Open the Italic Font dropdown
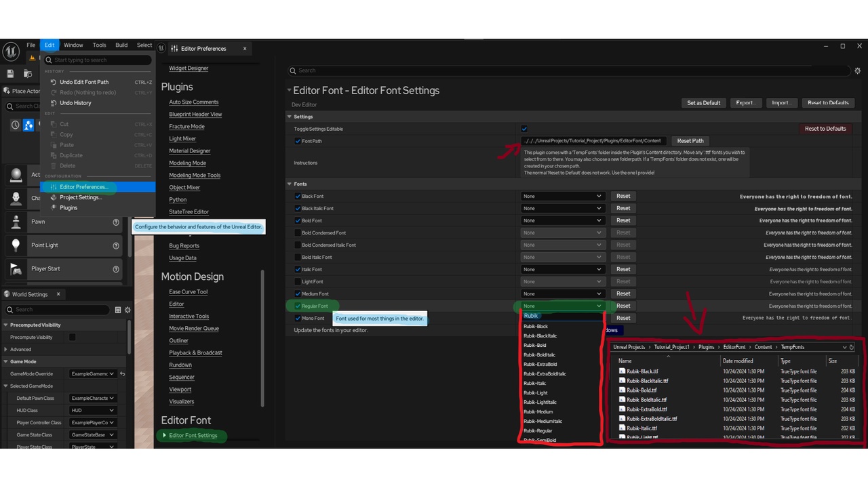This screenshot has width=868, height=488. coord(562,270)
